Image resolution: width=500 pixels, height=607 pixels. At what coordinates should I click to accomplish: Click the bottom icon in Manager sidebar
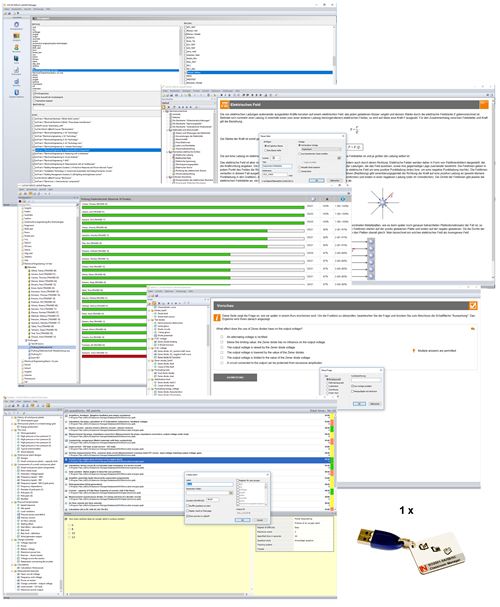coord(16,93)
